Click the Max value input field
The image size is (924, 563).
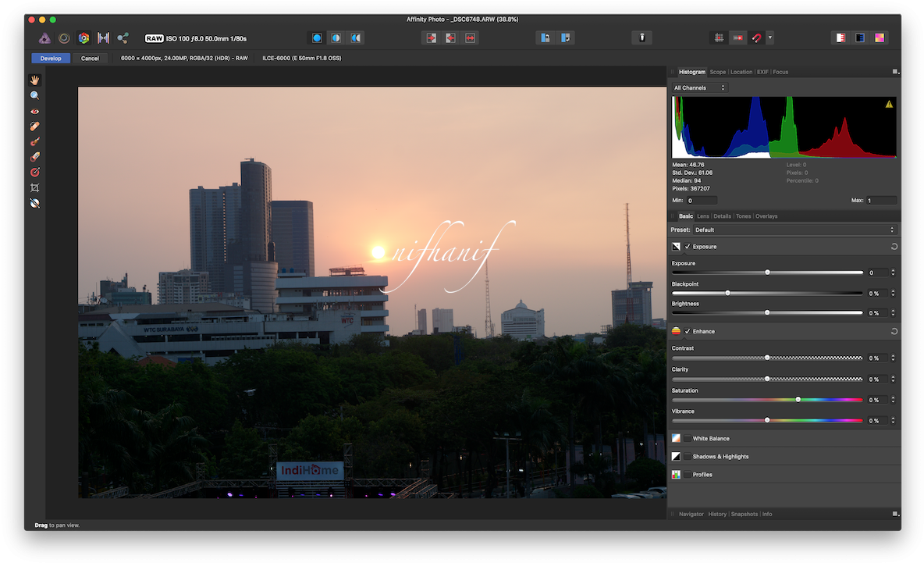[x=880, y=200]
